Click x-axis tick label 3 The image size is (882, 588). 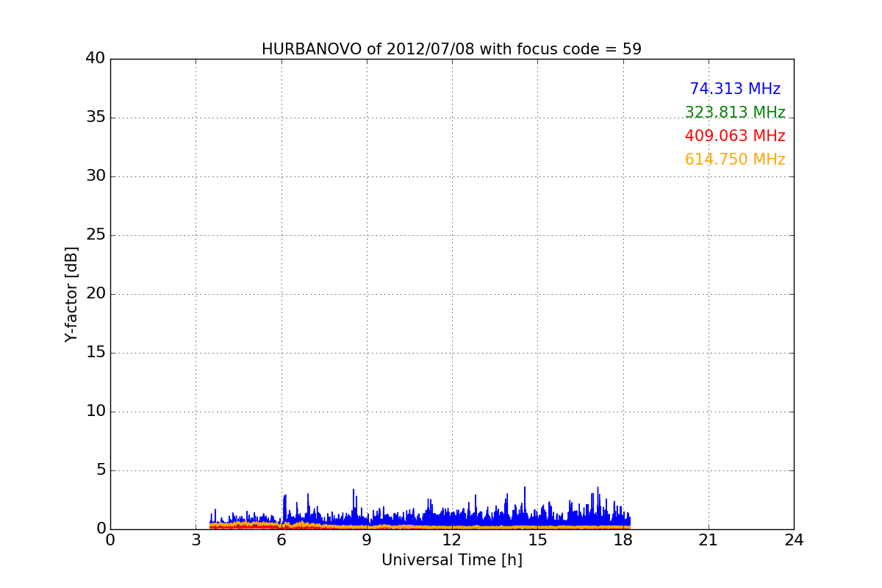tap(196, 540)
